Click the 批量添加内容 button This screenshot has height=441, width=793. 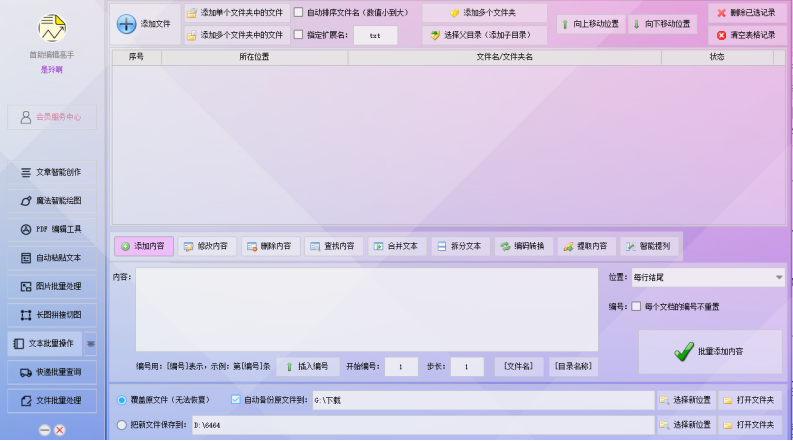point(710,351)
